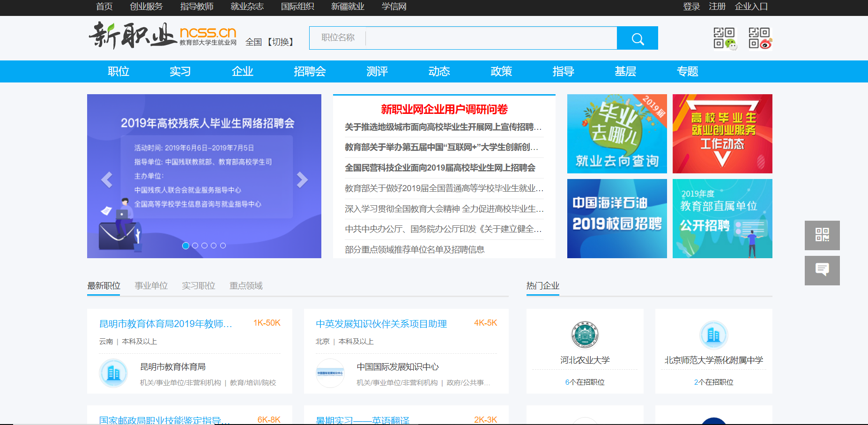
Task: Click the 企业入口 link
Action: 751,7
